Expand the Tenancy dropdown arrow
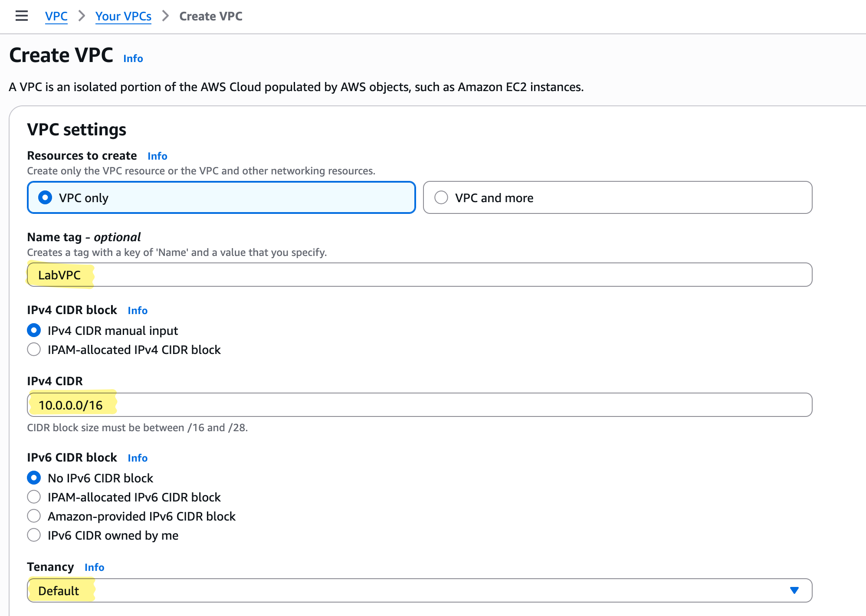This screenshot has height=616, width=866. click(794, 590)
